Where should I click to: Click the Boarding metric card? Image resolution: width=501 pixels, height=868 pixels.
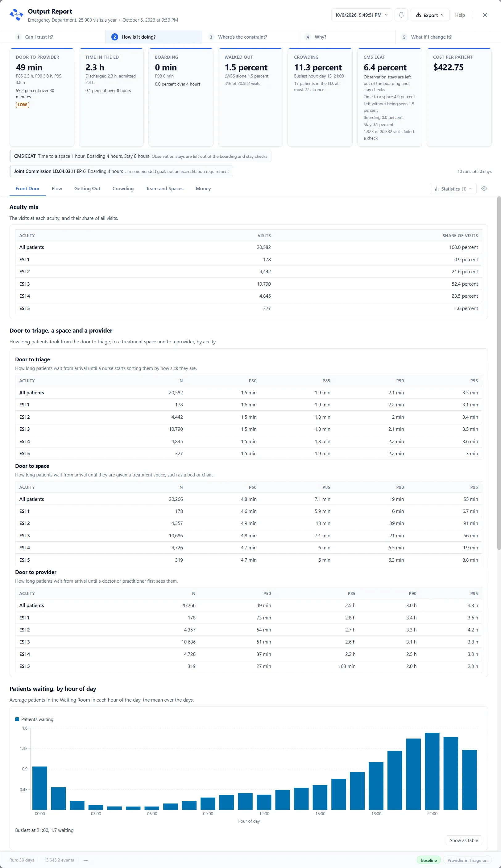[181, 98]
